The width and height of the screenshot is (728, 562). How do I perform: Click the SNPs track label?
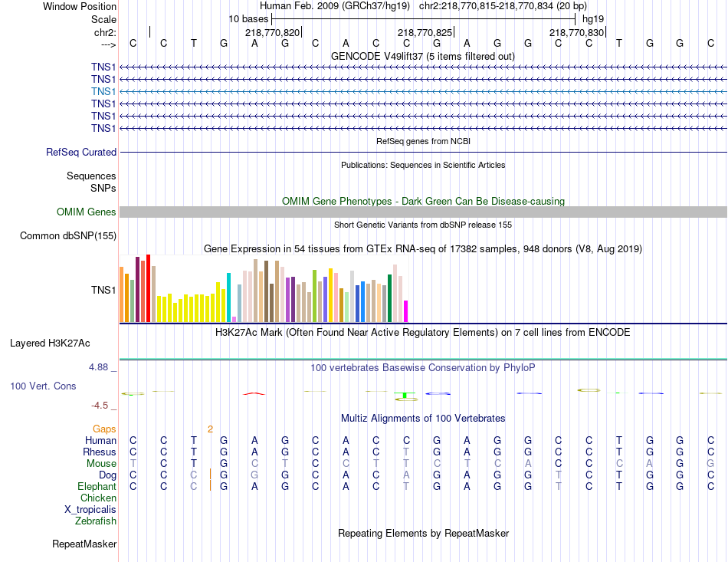[x=103, y=188]
